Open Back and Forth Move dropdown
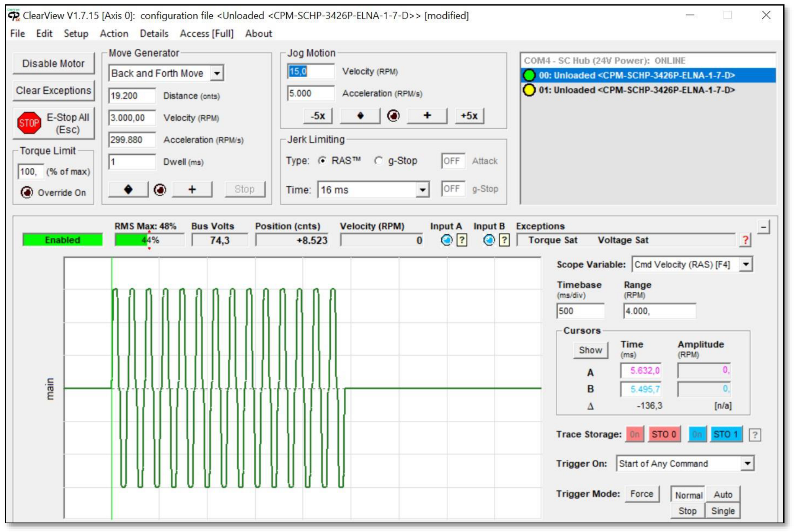 (x=217, y=73)
